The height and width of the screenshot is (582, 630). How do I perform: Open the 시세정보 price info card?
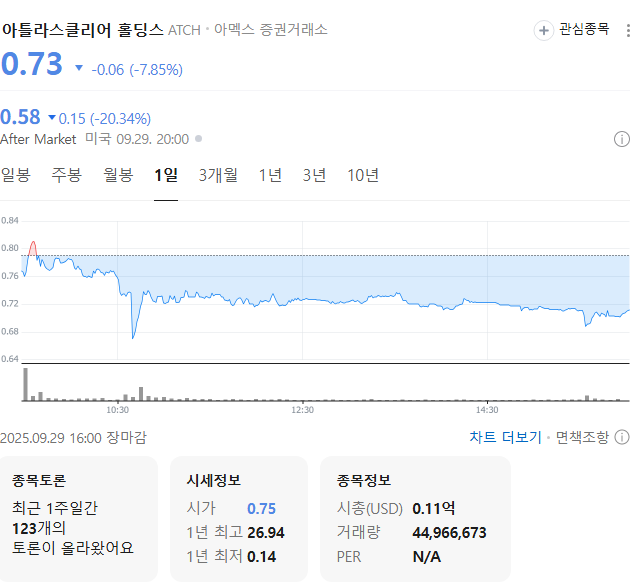point(240,518)
